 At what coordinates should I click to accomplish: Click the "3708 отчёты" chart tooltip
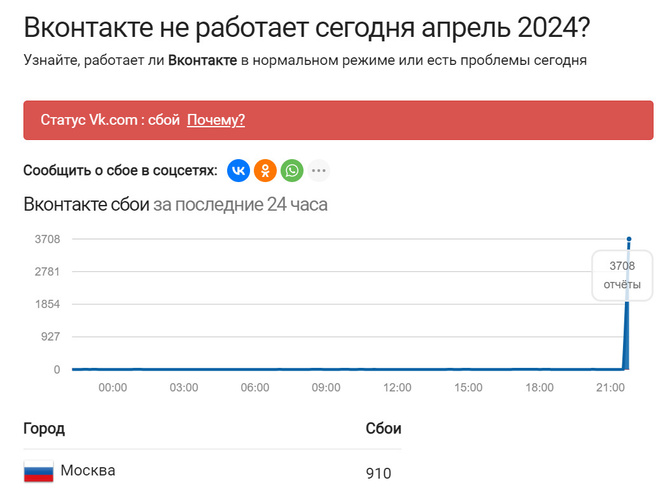(621, 275)
